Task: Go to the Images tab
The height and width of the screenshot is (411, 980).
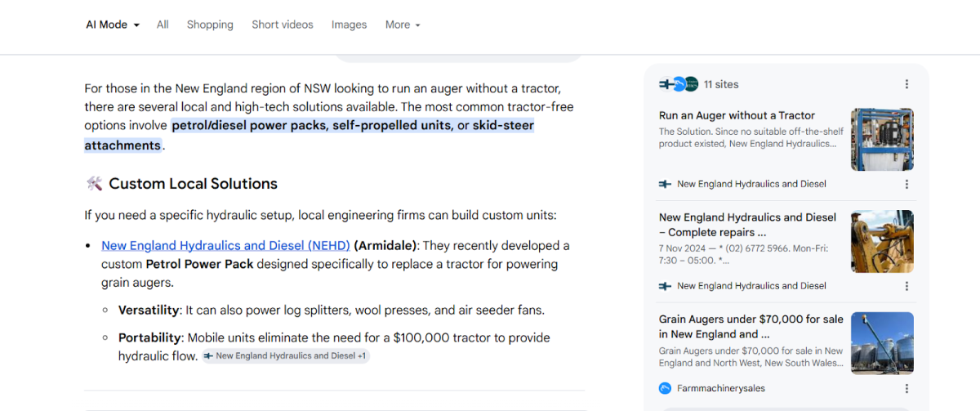Action: coord(349,25)
